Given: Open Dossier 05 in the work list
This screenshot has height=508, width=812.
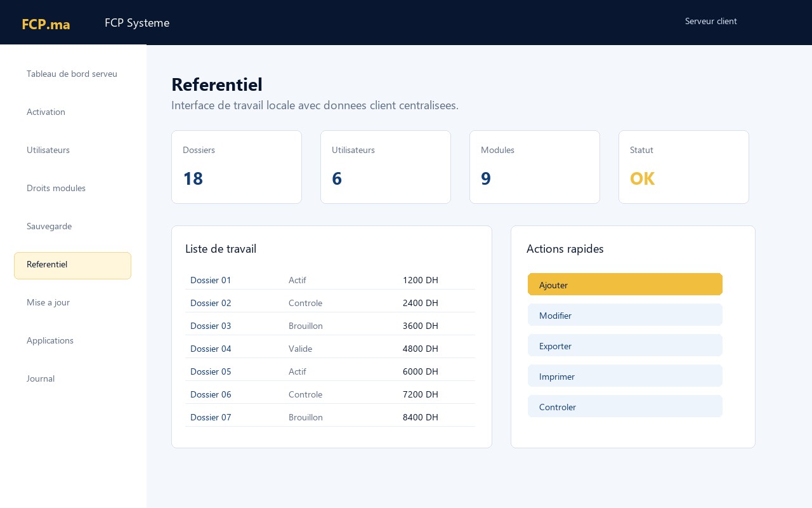Looking at the screenshot, I should tap(211, 371).
